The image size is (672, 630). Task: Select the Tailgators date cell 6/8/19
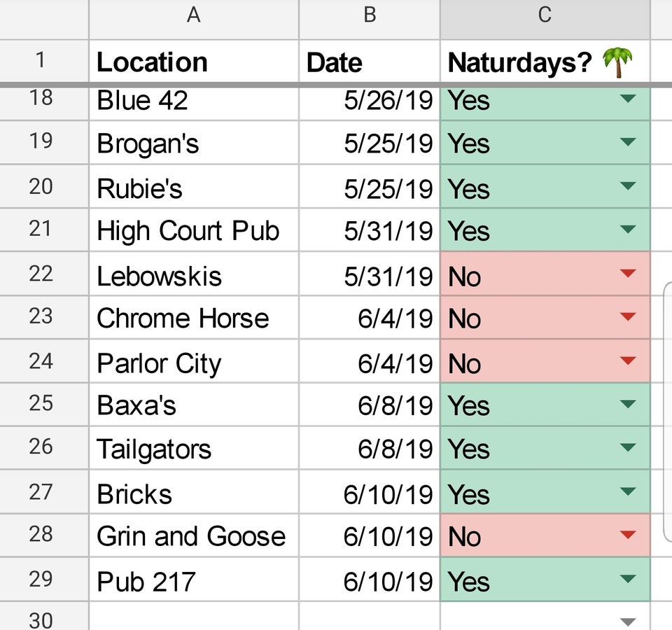pos(370,448)
